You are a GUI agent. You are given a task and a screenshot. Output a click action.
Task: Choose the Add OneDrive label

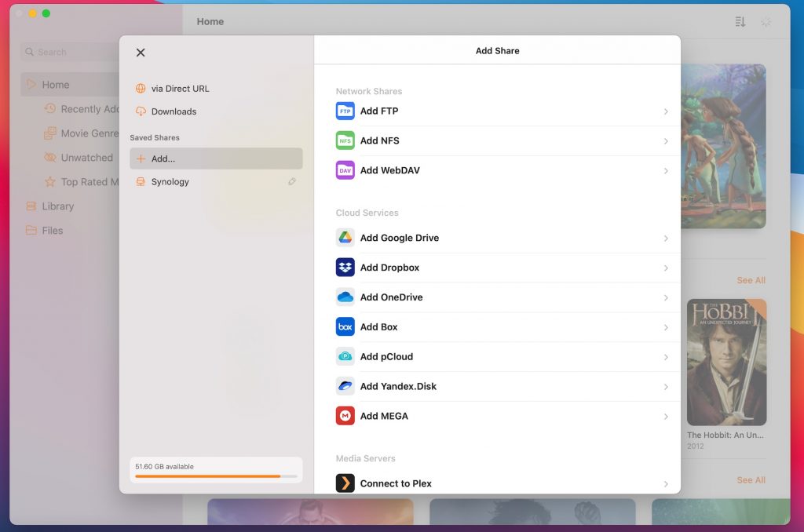[391, 297]
